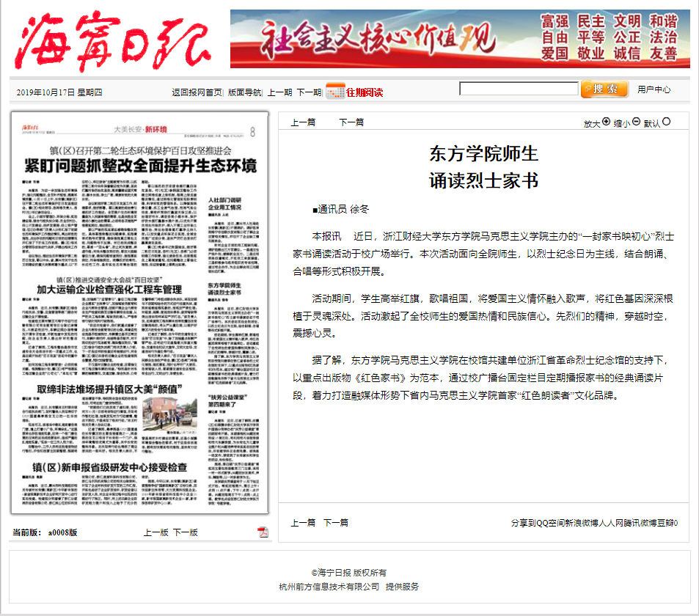The image size is (699, 616).
Task: Click 上一篇 link beside the 放大 controls
Action: (x=303, y=122)
